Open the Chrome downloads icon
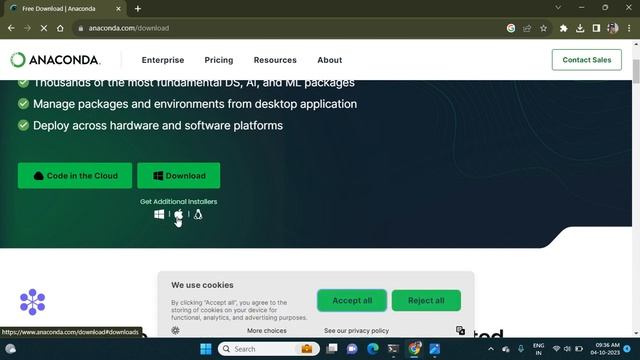640x360 pixels. click(580, 28)
